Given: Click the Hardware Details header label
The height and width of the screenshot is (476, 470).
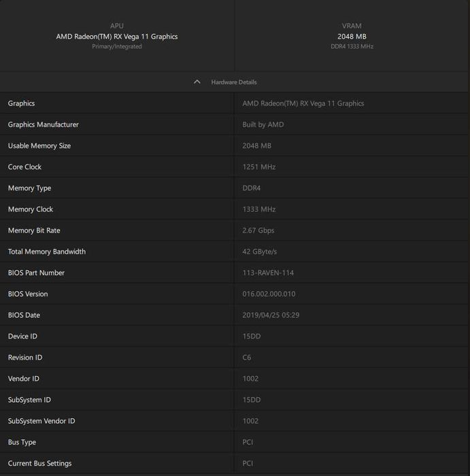Looking at the screenshot, I should pos(234,82).
